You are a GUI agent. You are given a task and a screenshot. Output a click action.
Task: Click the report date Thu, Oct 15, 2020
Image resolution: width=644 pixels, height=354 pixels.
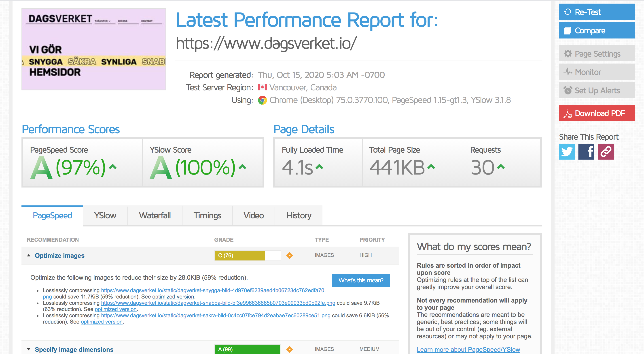tap(321, 75)
